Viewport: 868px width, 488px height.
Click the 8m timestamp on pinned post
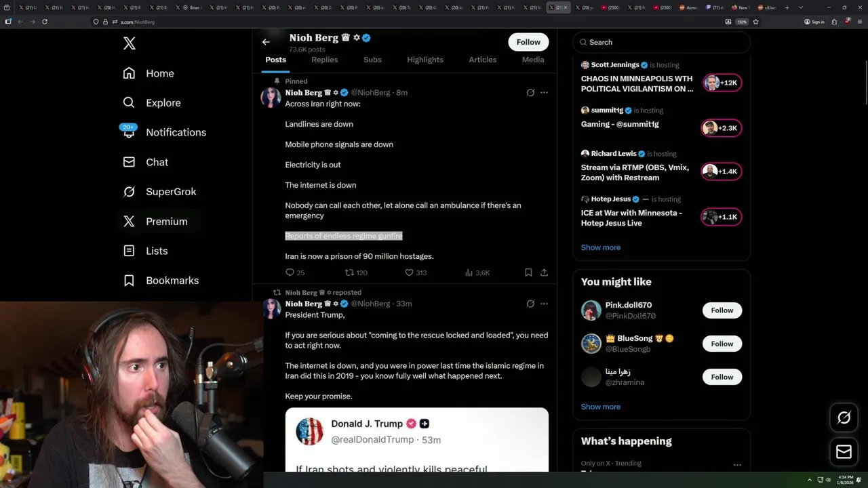coord(401,93)
